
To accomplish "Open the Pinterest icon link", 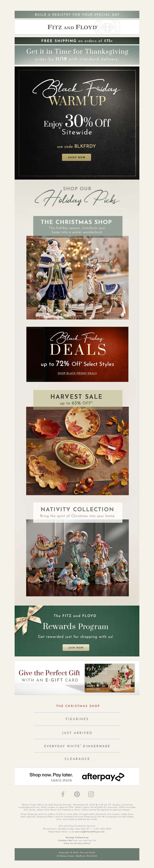I will (x=77, y=794).
